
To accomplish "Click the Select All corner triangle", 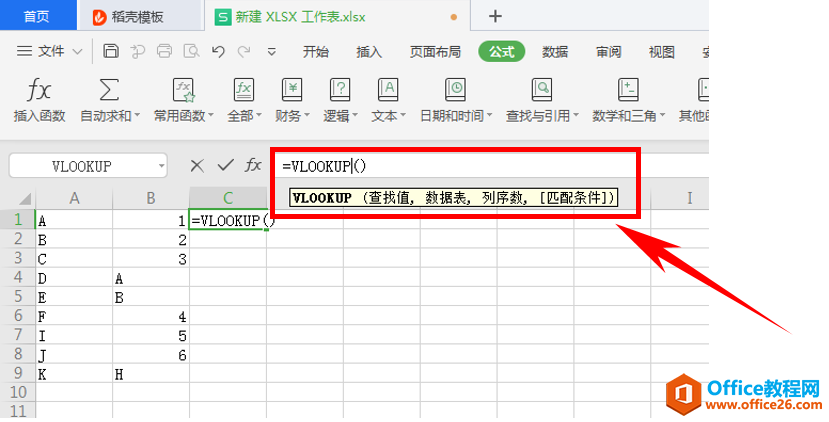I will pos(25,199).
